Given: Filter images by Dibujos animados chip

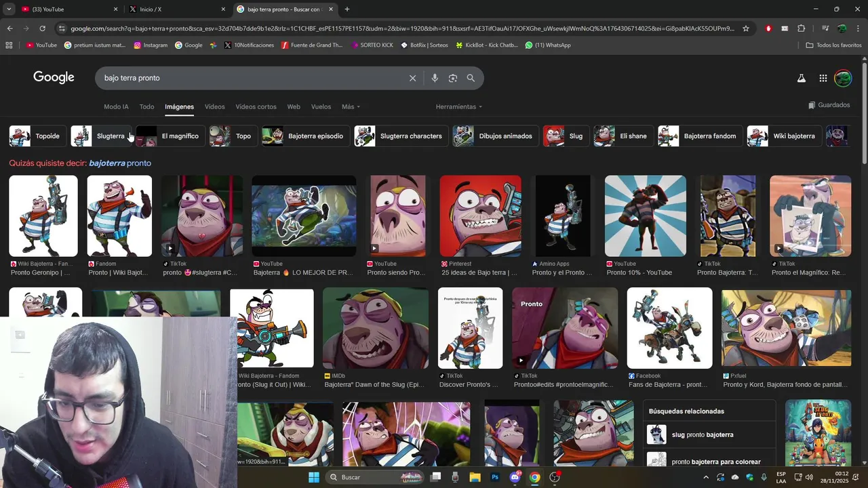Looking at the screenshot, I should (496, 136).
